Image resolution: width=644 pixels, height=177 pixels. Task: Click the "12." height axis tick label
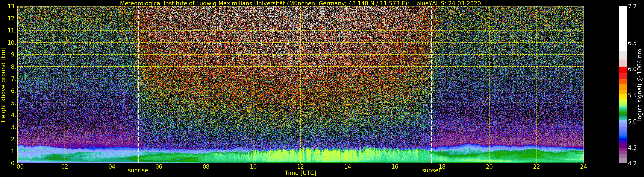pyautogui.click(x=12, y=18)
